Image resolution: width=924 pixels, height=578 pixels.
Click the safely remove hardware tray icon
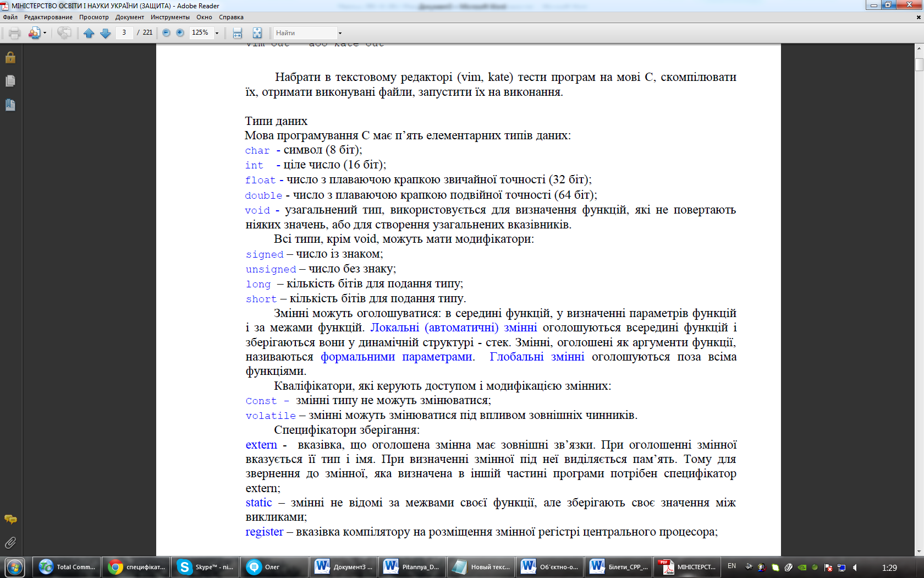pos(749,567)
